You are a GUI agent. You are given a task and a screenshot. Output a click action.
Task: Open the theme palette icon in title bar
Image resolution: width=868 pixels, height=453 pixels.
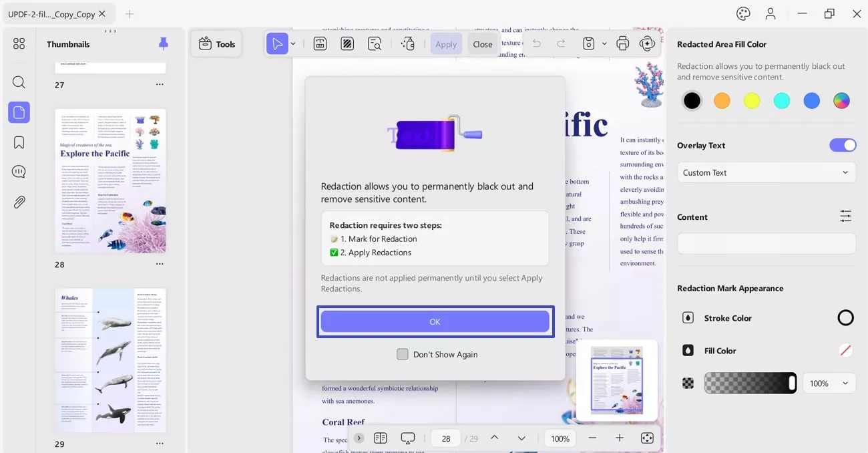pyautogui.click(x=743, y=13)
